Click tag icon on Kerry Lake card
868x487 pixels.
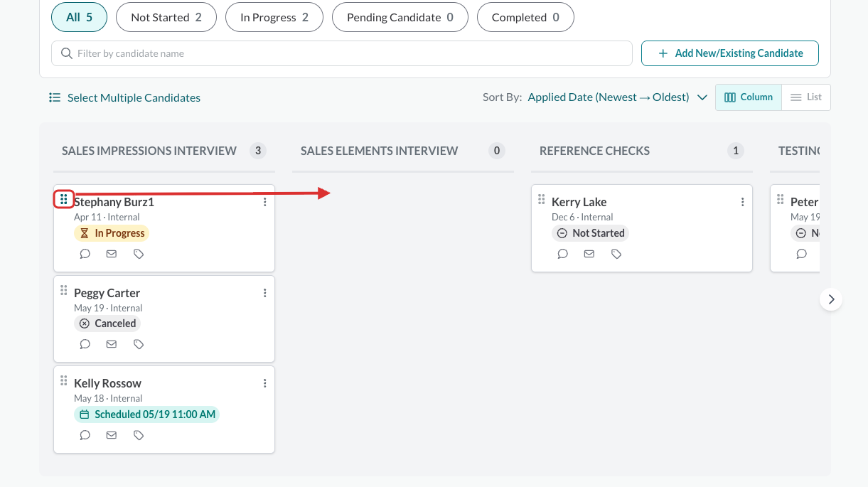click(616, 254)
